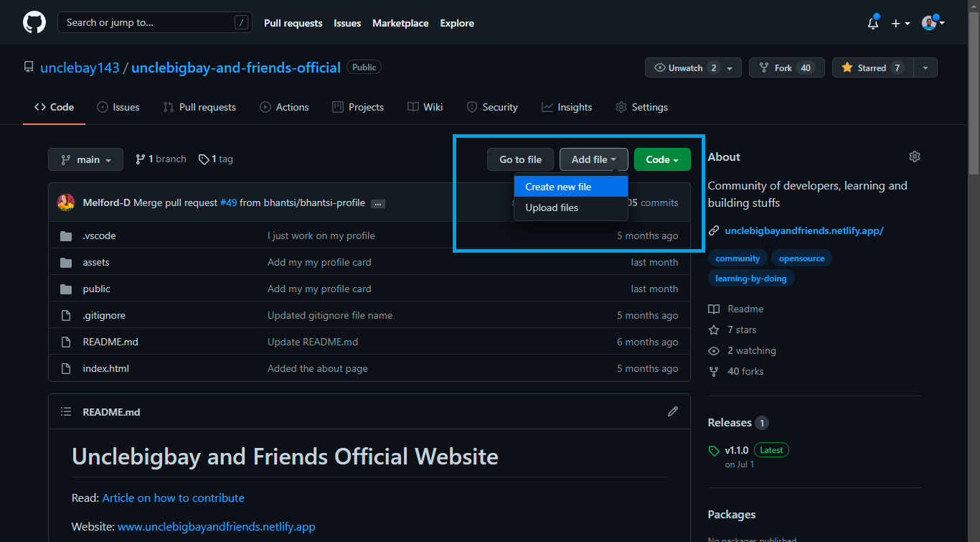Open the GitHub home logo
Viewport: 980px width, 542px height.
[34, 23]
